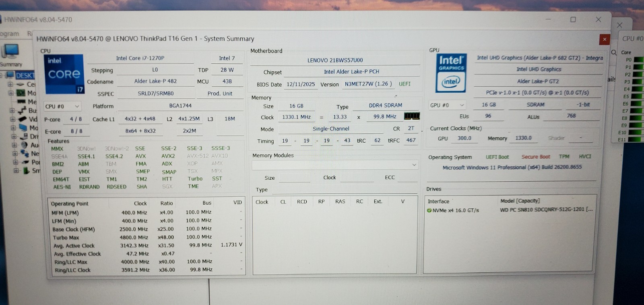The image size is (644, 305).
Task: Click the Intel Graphics logo
Action: point(451,73)
